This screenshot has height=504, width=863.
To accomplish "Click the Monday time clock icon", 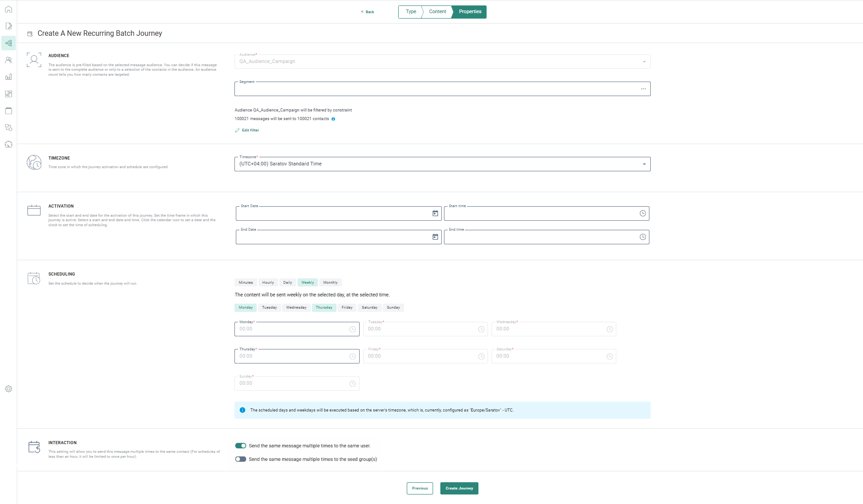I will tap(352, 330).
